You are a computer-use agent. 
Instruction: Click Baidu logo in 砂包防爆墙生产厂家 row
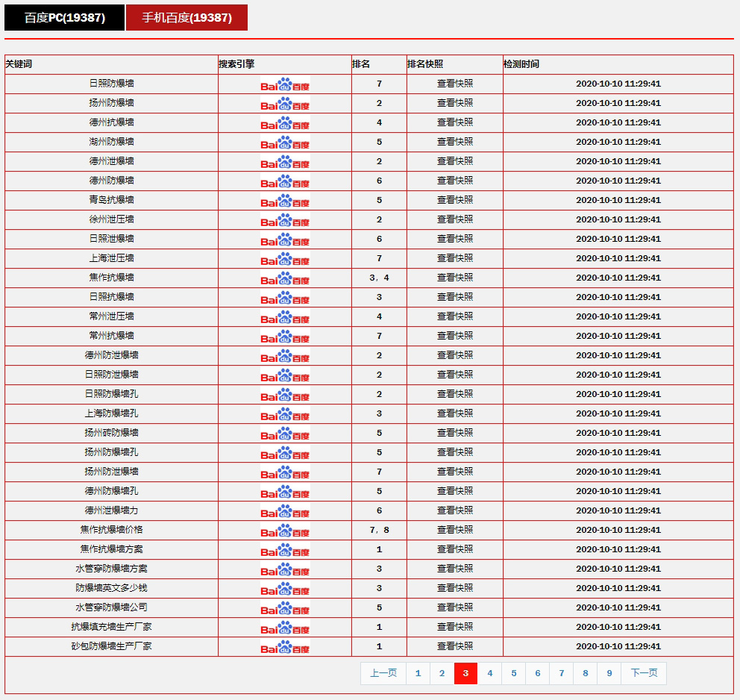[285, 647]
